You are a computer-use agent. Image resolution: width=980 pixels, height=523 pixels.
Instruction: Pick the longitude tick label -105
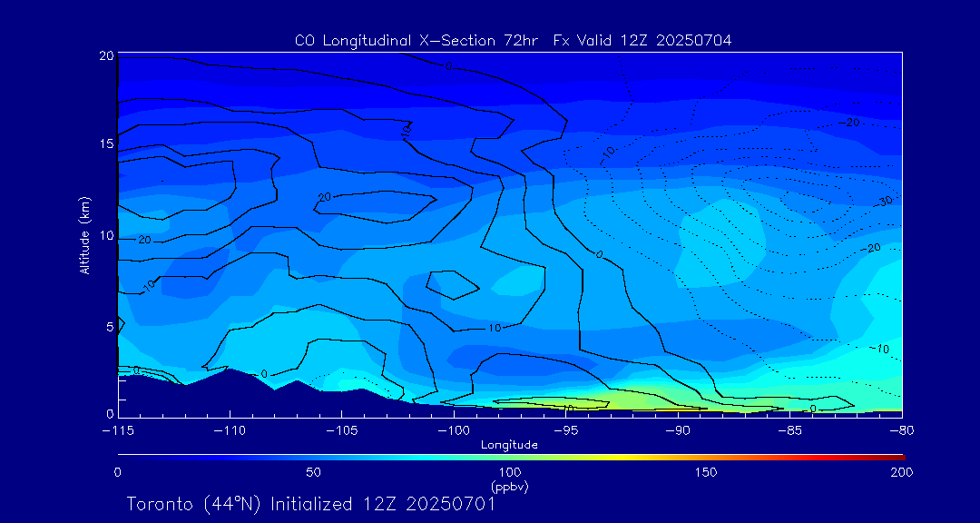click(341, 431)
